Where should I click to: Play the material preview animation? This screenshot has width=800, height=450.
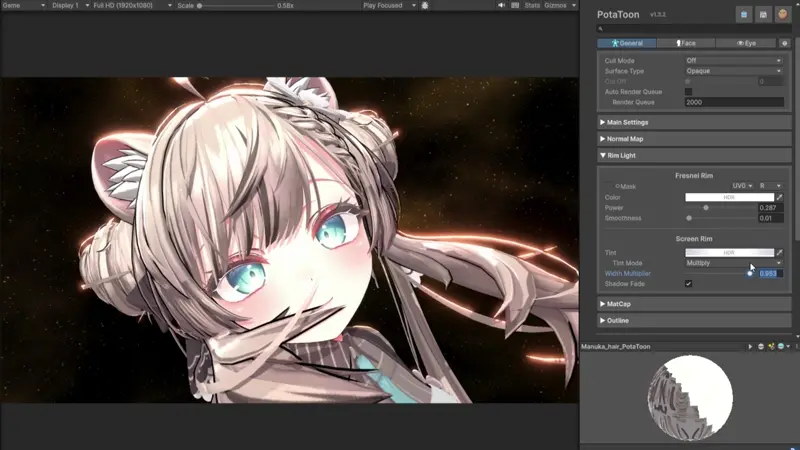(x=750, y=346)
